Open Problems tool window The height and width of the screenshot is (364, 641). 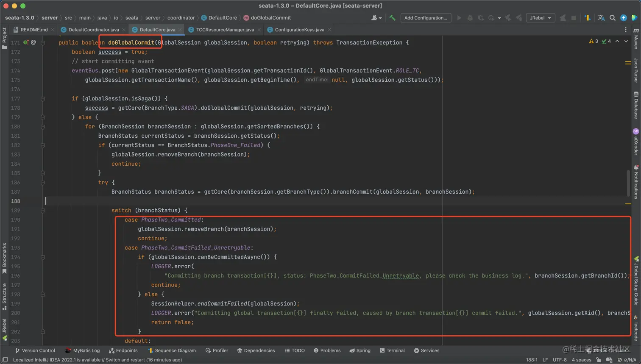(327, 350)
